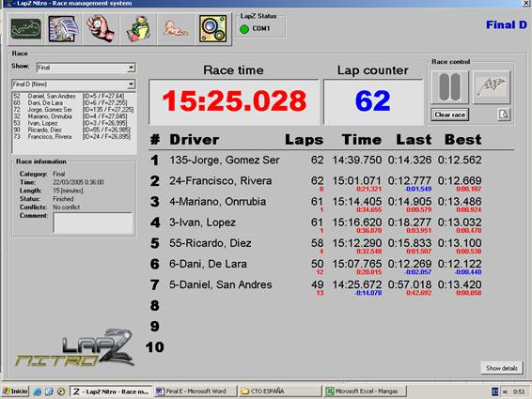Image resolution: width=532 pixels, height=399 pixels.
Task: Open the documents and papers toolbar icon
Action: click(63, 29)
